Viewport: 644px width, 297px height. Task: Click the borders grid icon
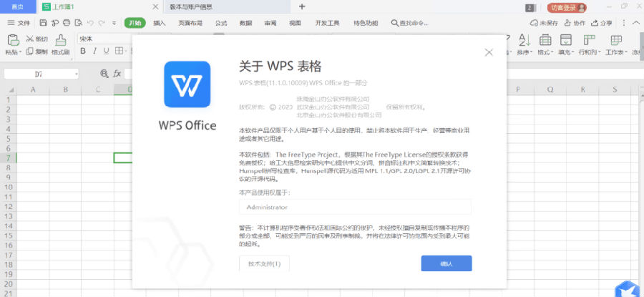[119, 51]
